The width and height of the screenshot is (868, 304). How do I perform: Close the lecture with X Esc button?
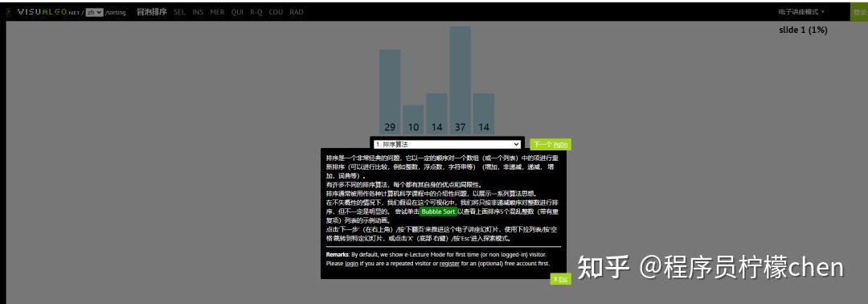(x=560, y=279)
